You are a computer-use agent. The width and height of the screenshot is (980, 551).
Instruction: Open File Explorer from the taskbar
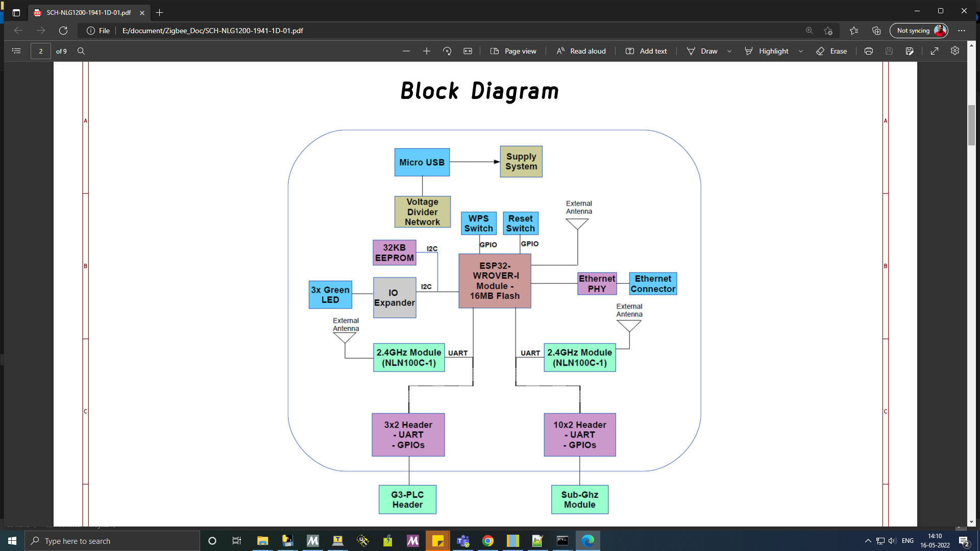tap(262, 541)
